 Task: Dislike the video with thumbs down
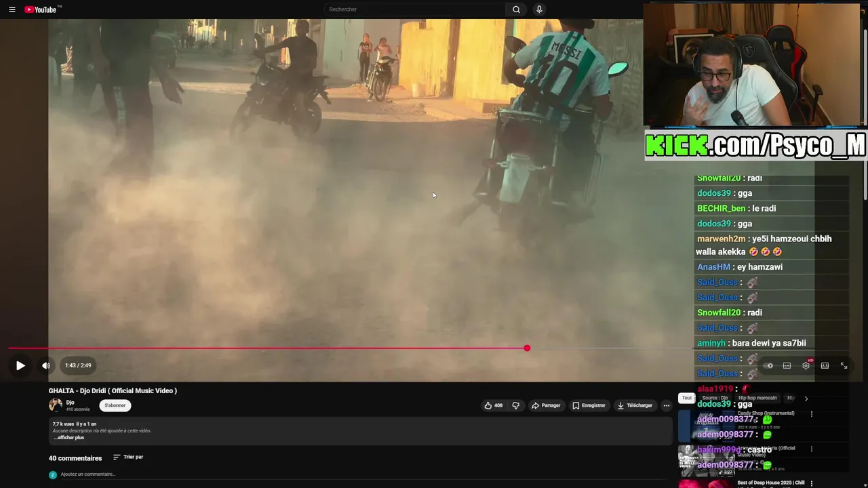coord(515,405)
